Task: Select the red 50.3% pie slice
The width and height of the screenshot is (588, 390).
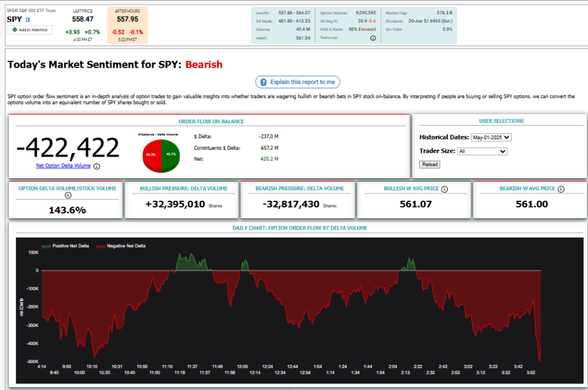Action: tap(152, 156)
